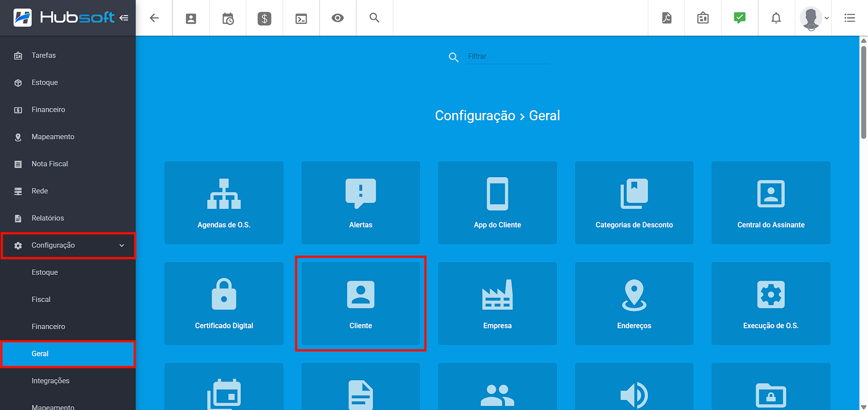Open Estoque main menu item
The width and height of the screenshot is (868, 410).
coord(68,82)
